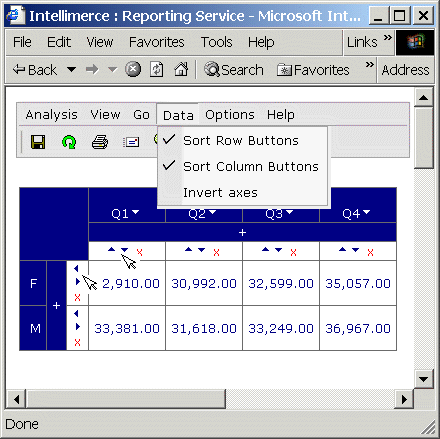This screenshot has height=439, width=440.
Task: Remove Q1 sort with red x
Action: pos(140,252)
